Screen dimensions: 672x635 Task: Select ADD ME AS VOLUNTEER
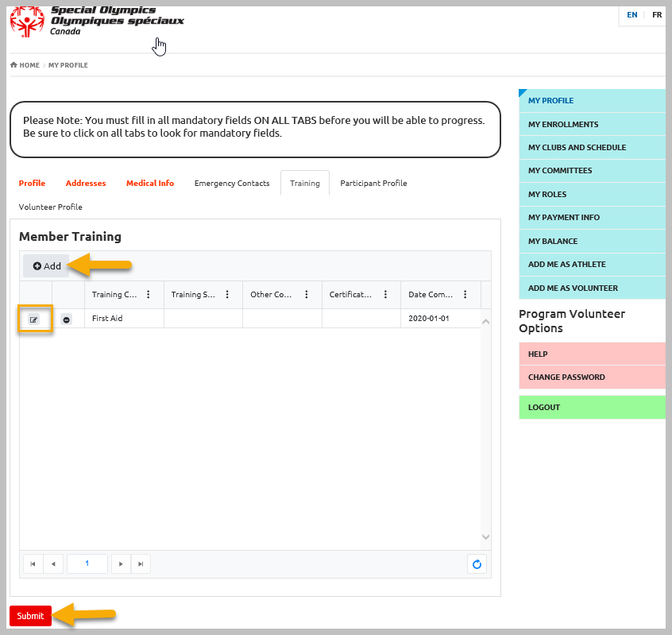point(592,288)
